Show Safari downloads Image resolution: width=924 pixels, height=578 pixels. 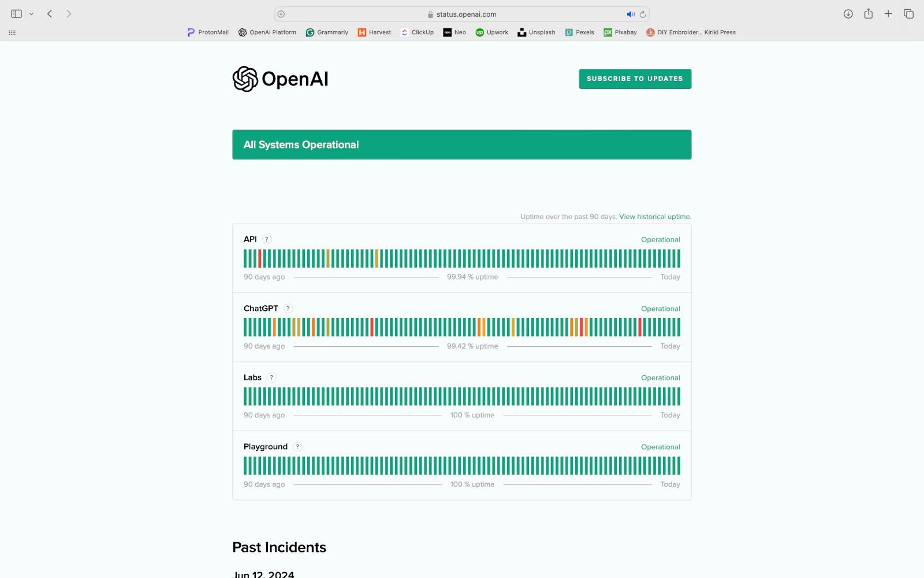848,14
